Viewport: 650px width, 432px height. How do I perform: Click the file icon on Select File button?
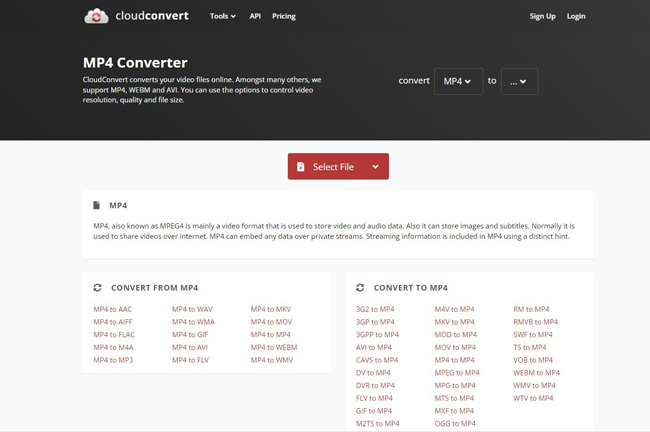point(301,167)
